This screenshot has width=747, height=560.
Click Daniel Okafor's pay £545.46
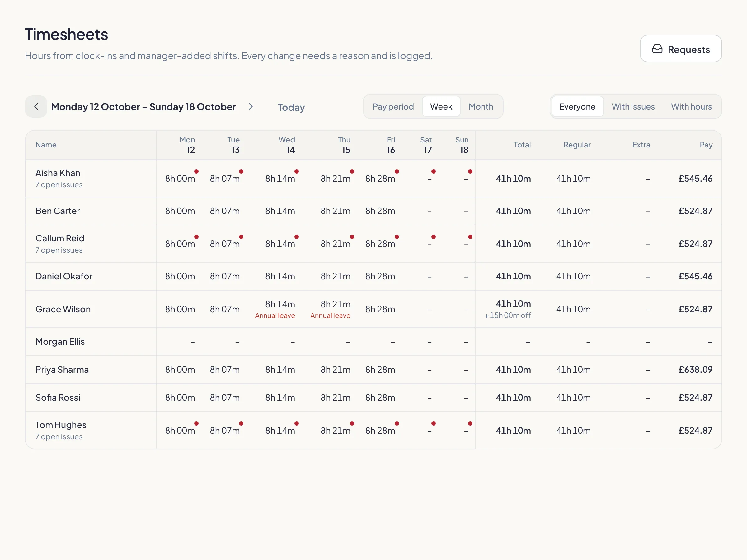[695, 277]
